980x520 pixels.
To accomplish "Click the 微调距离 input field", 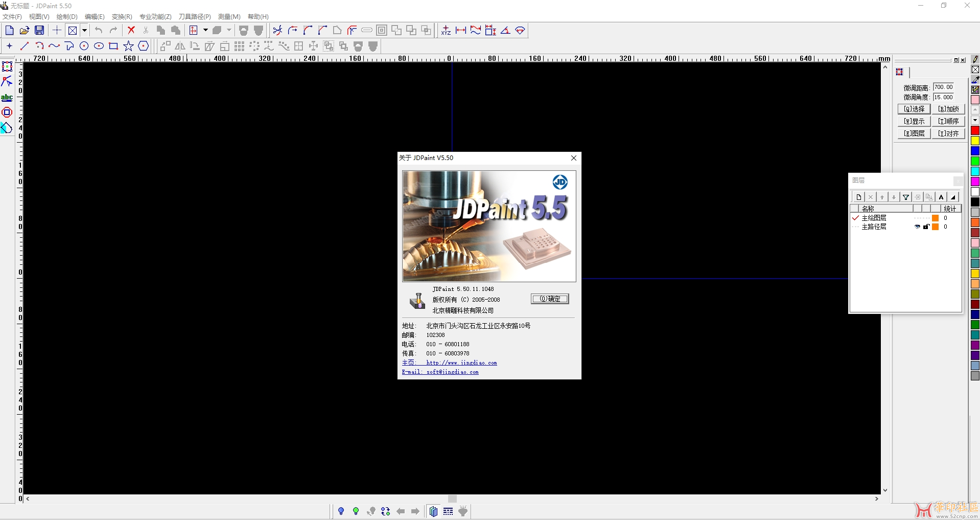I will (x=943, y=87).
